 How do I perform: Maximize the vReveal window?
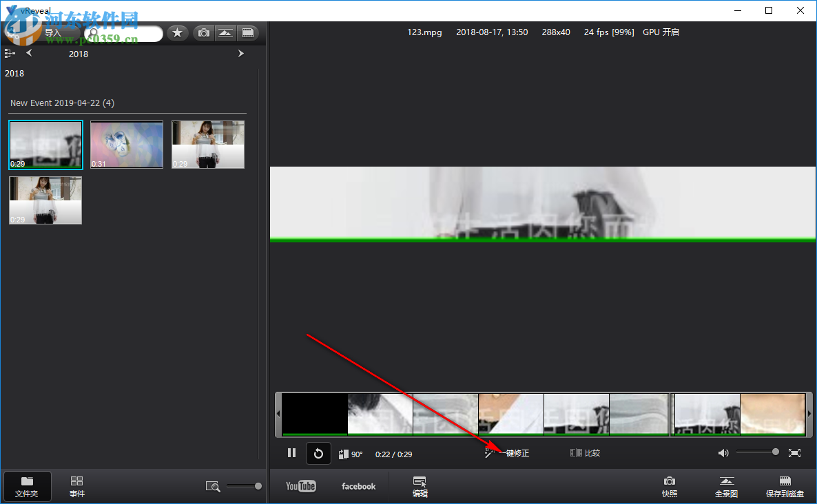769,10
